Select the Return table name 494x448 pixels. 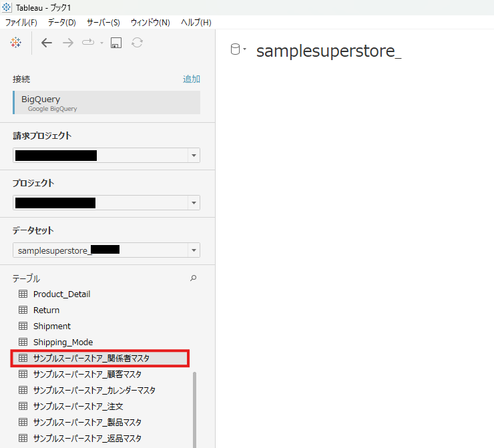click(46, 310)
